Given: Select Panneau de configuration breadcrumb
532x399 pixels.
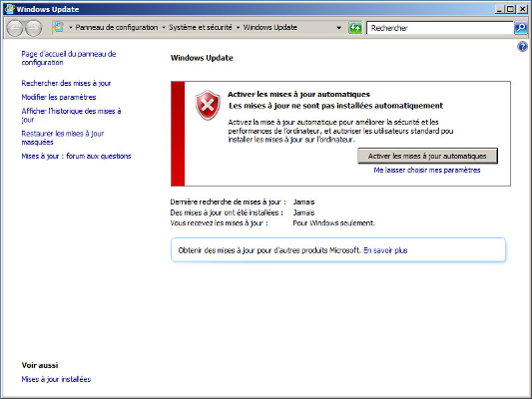Looking at the screenshot, I should point(117,27).
